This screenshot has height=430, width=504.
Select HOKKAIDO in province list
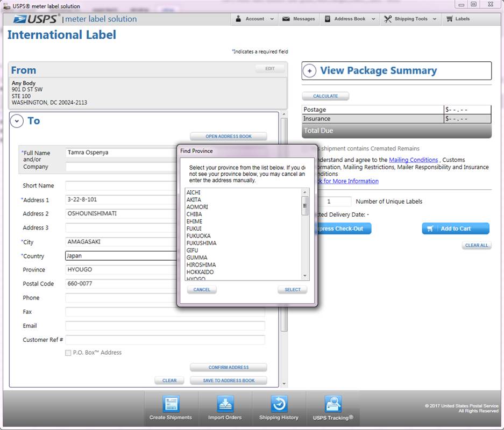pyautogui.click(x=200, y=271)
